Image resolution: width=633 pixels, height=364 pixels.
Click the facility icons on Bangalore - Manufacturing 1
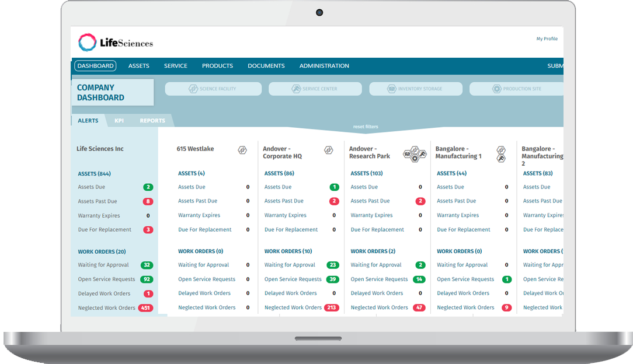click(x=501, y=153)
